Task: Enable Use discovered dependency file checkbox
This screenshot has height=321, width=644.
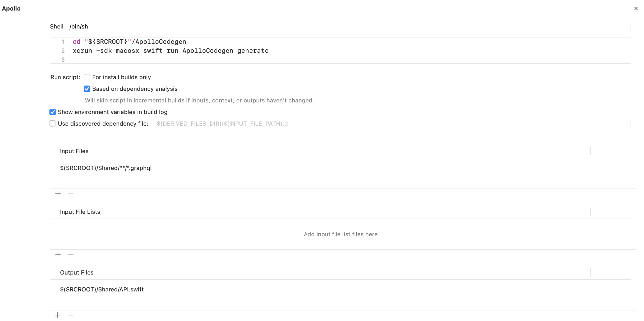Action: click(53, 124)
